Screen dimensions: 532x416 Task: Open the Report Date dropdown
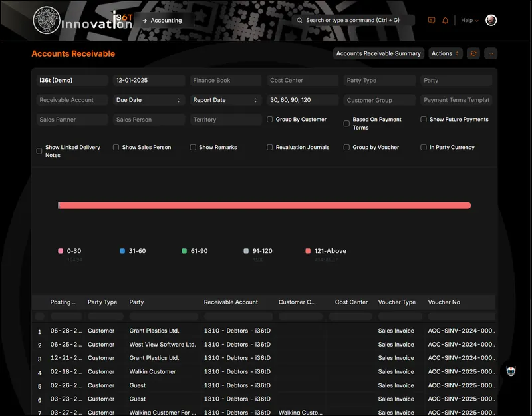pos(225,100)
